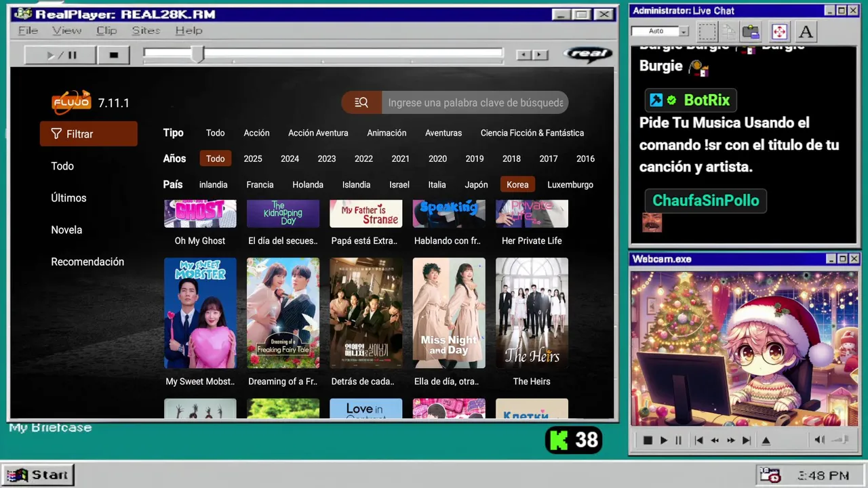Click the ChaufaSinPollo username badge

(x=705, y=201)
